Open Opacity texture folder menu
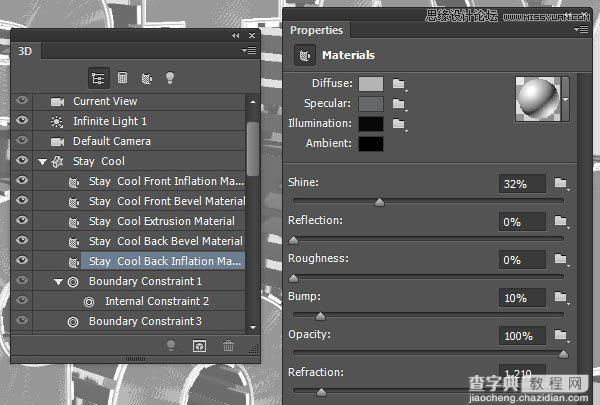600x405 pixels. (561, 335)
